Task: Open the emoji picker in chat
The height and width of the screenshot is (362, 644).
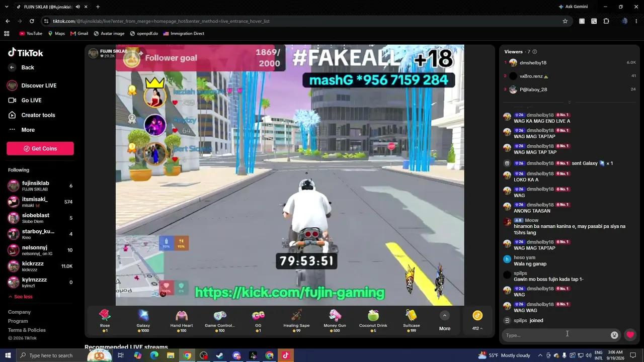Action: [614, 335]
